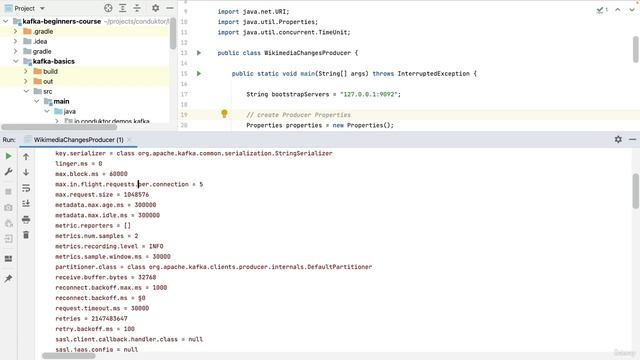Click Expand All in Project toolbar
The height and width of the screenshot is (360, 640).
pyautogui.click(x=122, y=8)
